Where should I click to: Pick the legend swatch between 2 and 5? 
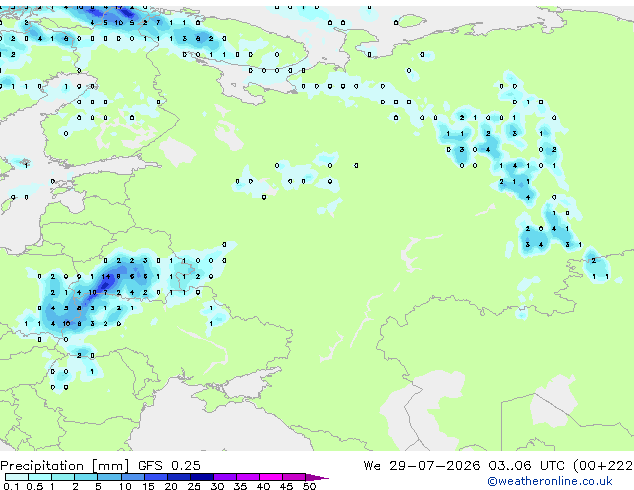[86, 477]
